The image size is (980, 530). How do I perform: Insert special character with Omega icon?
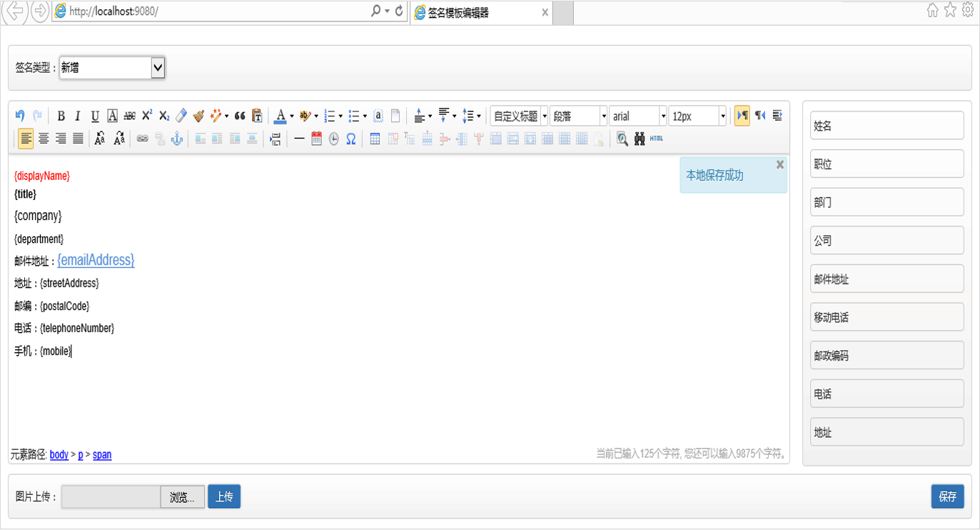[x=351, y=139]
